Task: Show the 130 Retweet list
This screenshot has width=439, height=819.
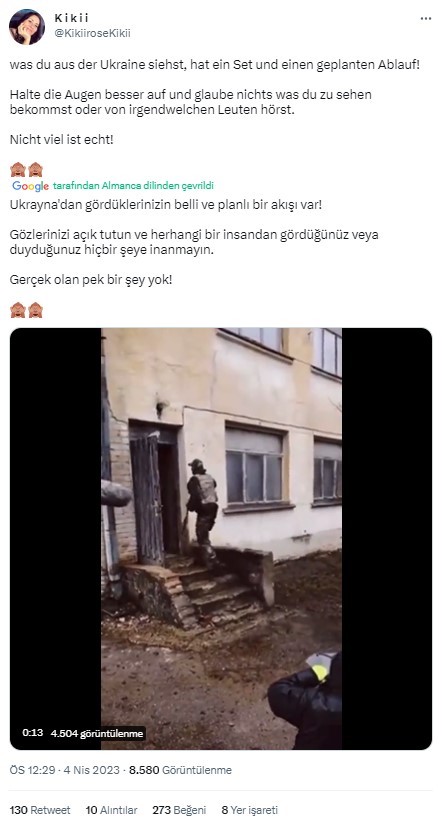Action: point(40,810)
